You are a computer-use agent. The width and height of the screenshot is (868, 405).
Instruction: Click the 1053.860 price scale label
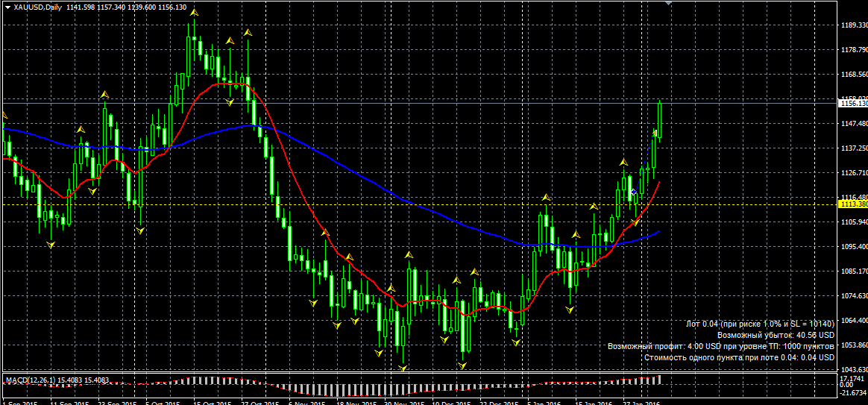click(x=853, y=345)
